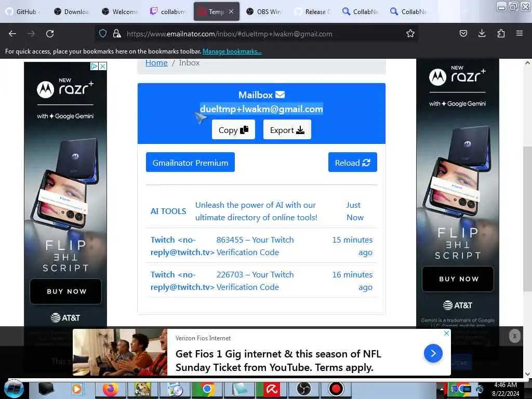The width and height of the screenshot is (532, 399).
Task: Open the AI TOOLS message
Action: 168,211
